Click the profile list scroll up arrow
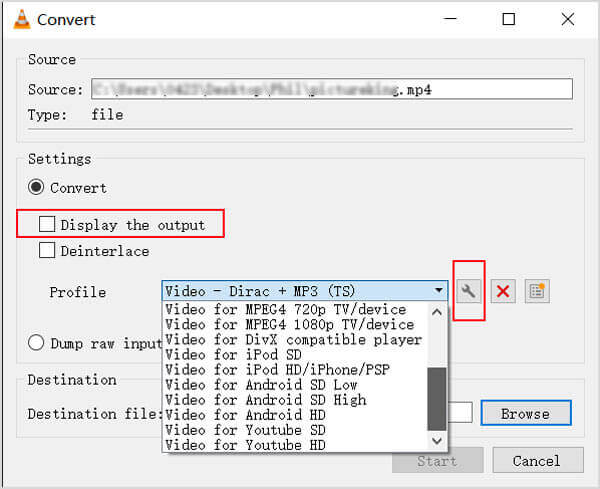This screenshot has width=600, height=489. 437,312
